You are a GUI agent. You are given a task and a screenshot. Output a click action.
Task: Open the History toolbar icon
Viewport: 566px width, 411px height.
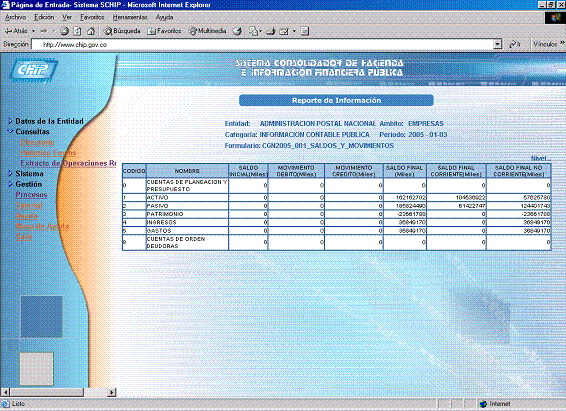237,31
